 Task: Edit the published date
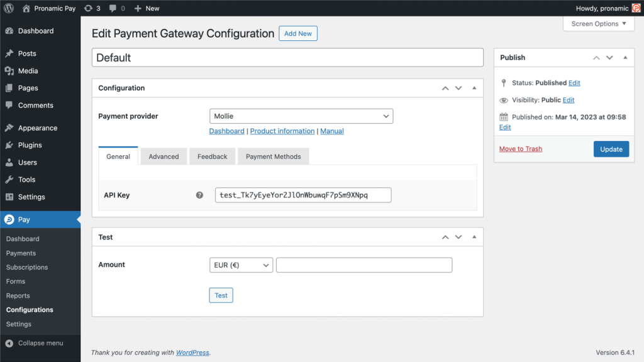505,127
